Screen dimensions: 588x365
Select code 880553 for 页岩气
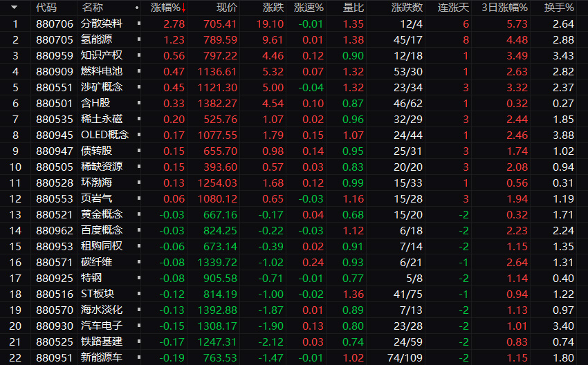[55, 198]
